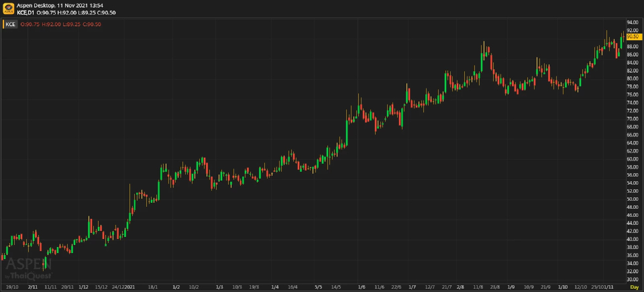Open the Day timeframe selector
The height and width of the screenshot is (292, 644).
point(634,287)
